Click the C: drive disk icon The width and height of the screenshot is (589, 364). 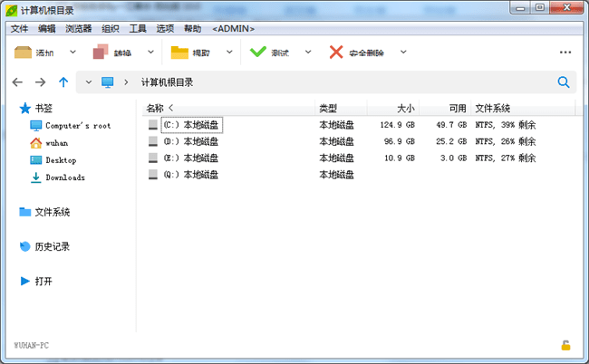point(153,125)
